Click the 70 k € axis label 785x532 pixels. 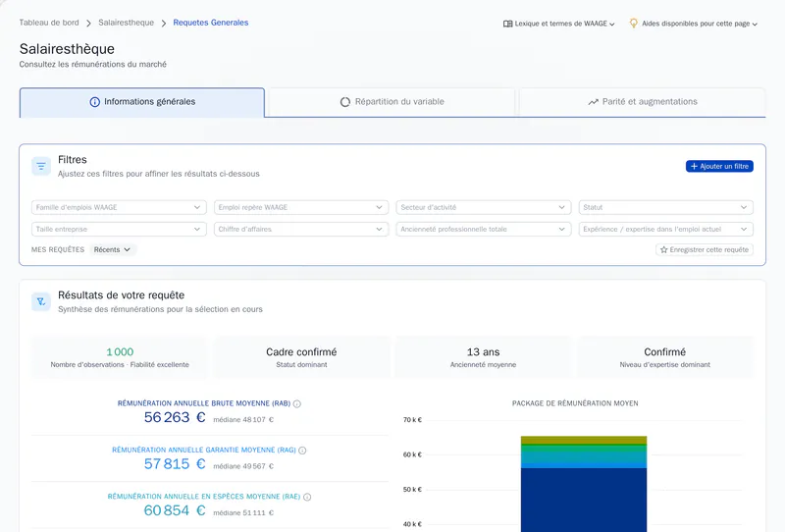tap(412, 420)
